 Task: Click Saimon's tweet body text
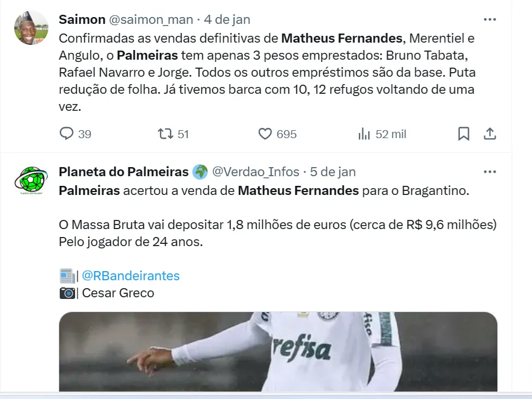[266, 72]
